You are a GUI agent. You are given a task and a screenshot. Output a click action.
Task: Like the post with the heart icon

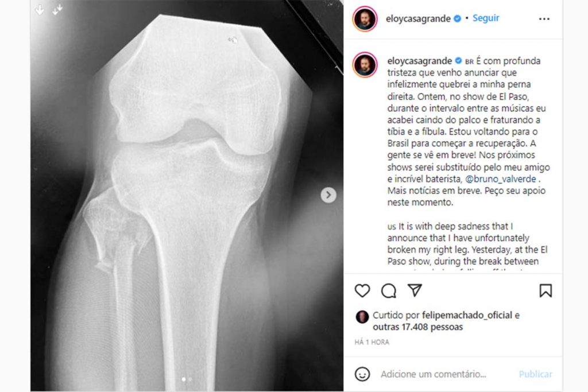coord(362,291)
